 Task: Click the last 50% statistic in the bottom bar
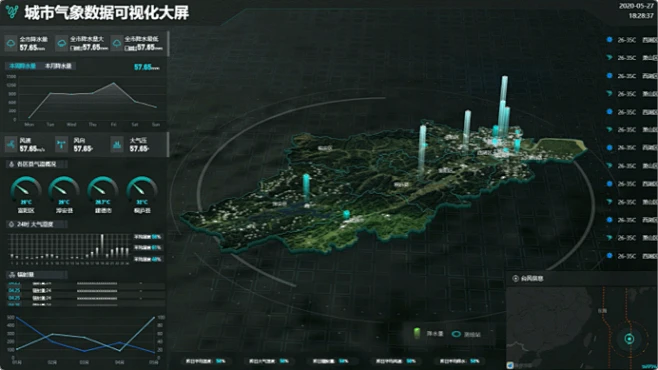475,361
